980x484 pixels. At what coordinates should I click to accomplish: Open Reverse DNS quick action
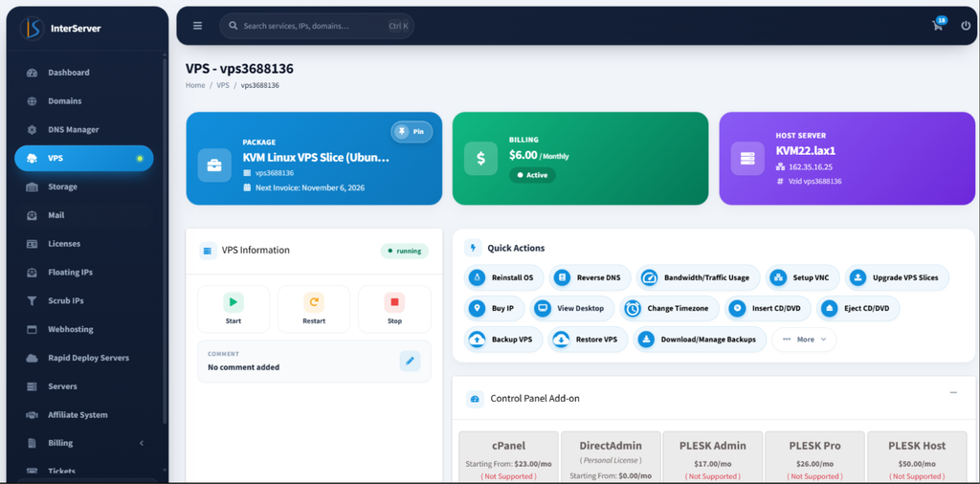(x=590, y=277)
